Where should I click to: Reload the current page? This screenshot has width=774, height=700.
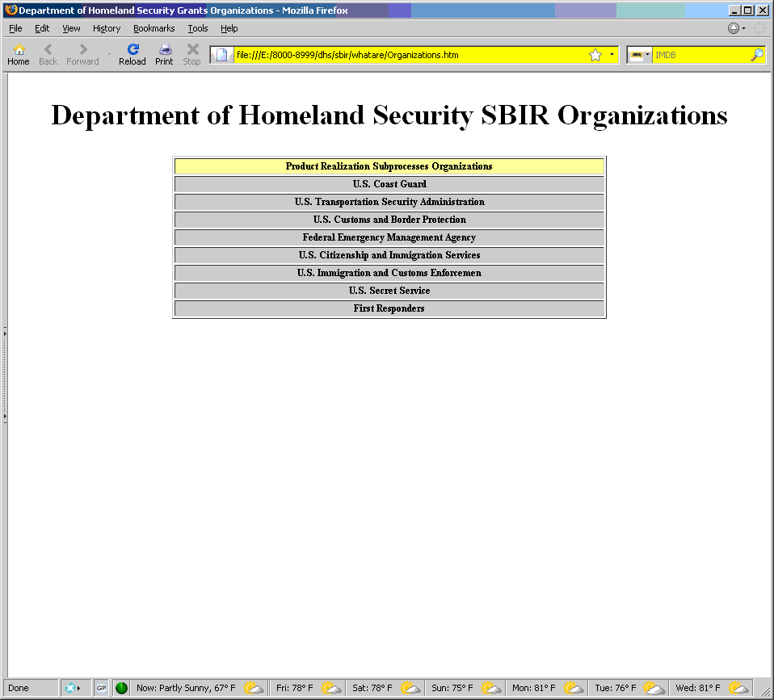pos(133,54)
